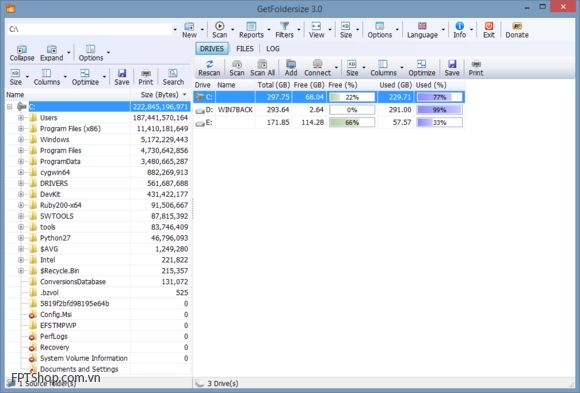
Task: Click the Scan All icon
Action: point(262,64)
